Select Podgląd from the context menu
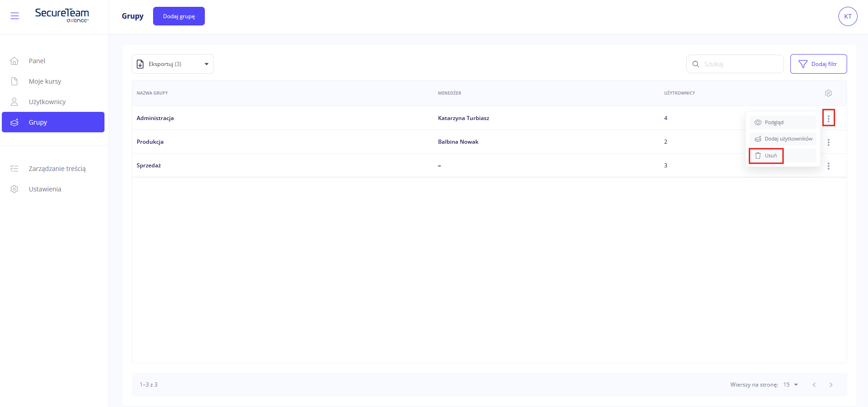The image size is (868, 407). point(782,122)
